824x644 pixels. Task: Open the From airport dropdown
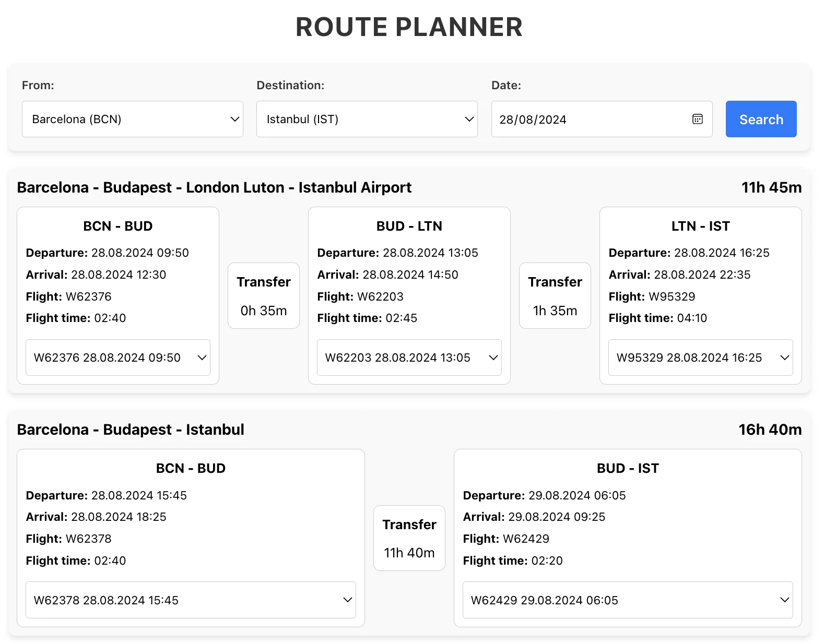tap(132, 119)
